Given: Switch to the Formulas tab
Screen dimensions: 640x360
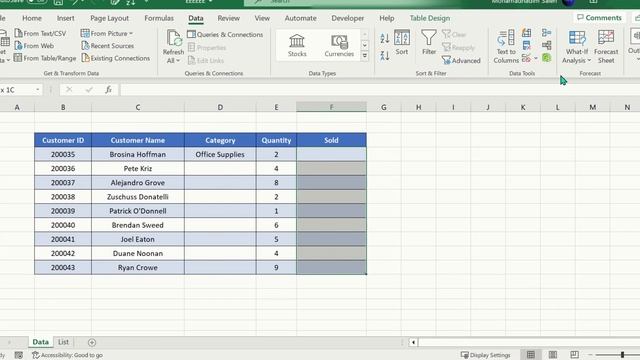Looking at the screenshot, I should coord(159,18).
